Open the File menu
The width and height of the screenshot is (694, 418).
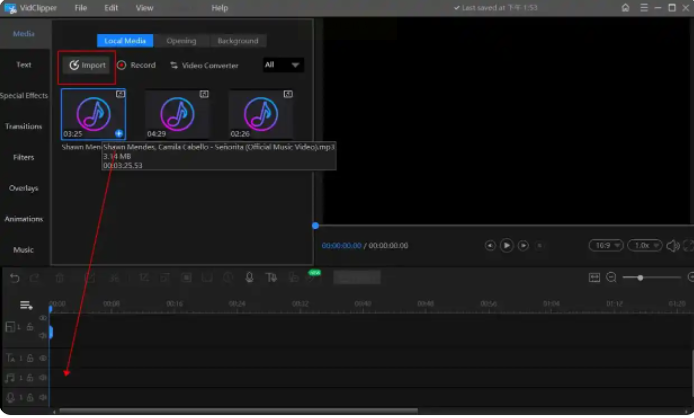pyautogui.click(x=78, y=8)
